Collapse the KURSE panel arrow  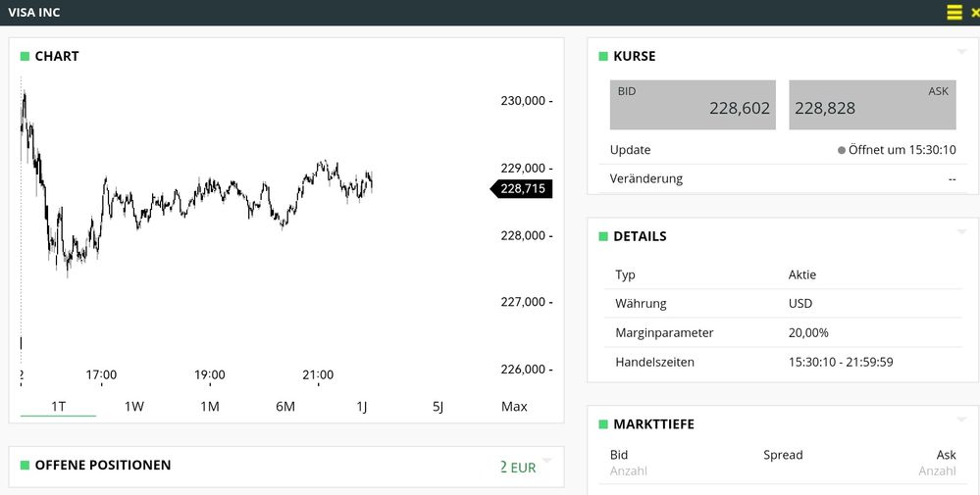pyautogui.click(x=961, y=51)
